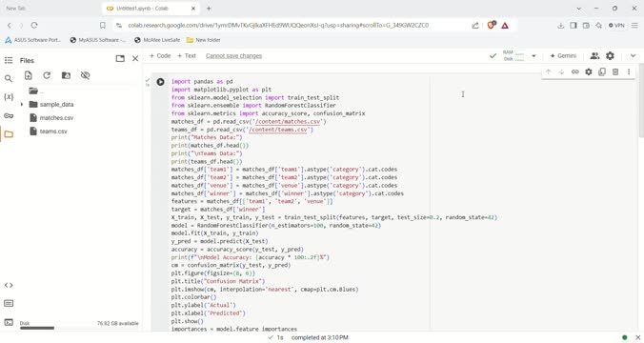Open the browser main menu
The width and height of the screenshot is (644, 343).
(x=635, y=26)
